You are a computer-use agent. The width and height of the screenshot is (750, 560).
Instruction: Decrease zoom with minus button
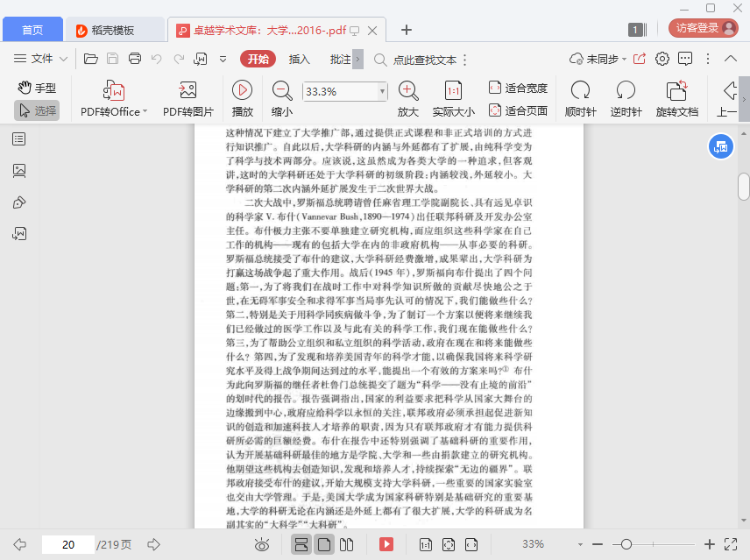[597, 544]
